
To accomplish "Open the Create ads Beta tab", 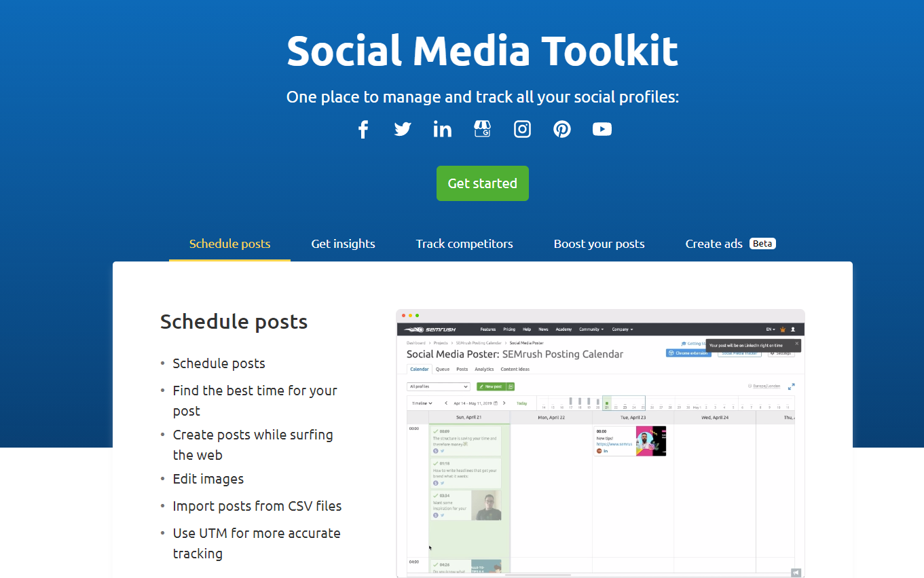I will (731, 244).
